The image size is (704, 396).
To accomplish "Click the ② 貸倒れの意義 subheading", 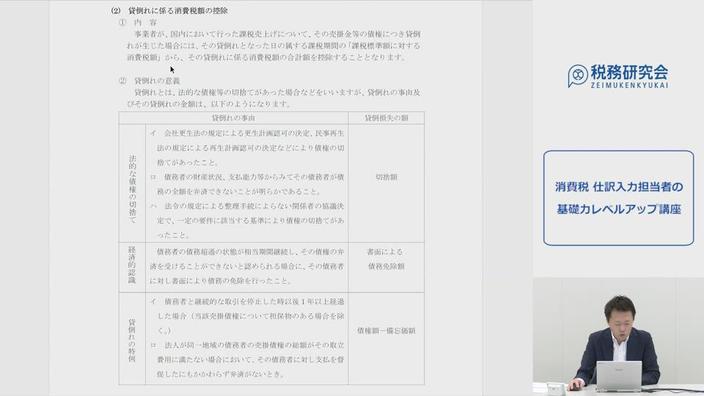I will click(149, 81).
